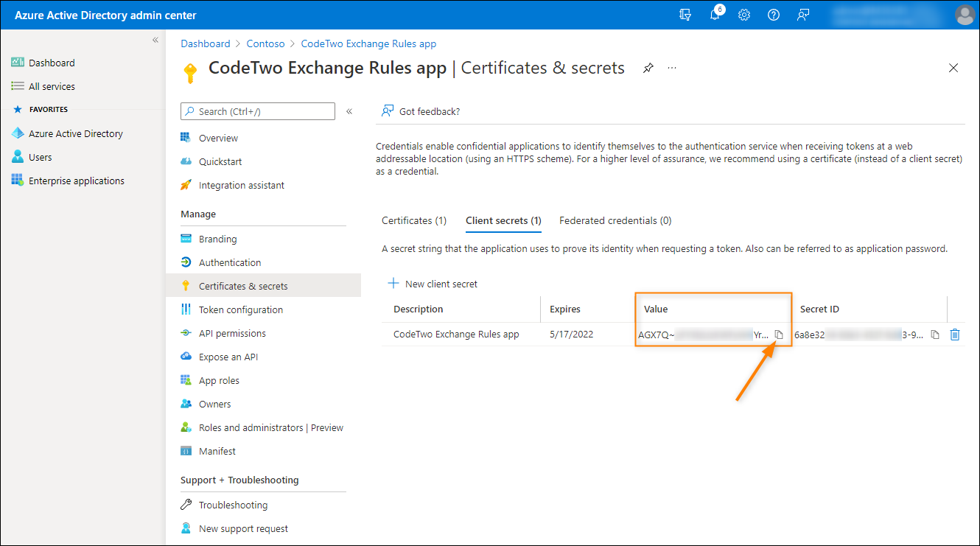
Task: Open the Federated credentials (0) tab
Action: (x=615, y=220)
